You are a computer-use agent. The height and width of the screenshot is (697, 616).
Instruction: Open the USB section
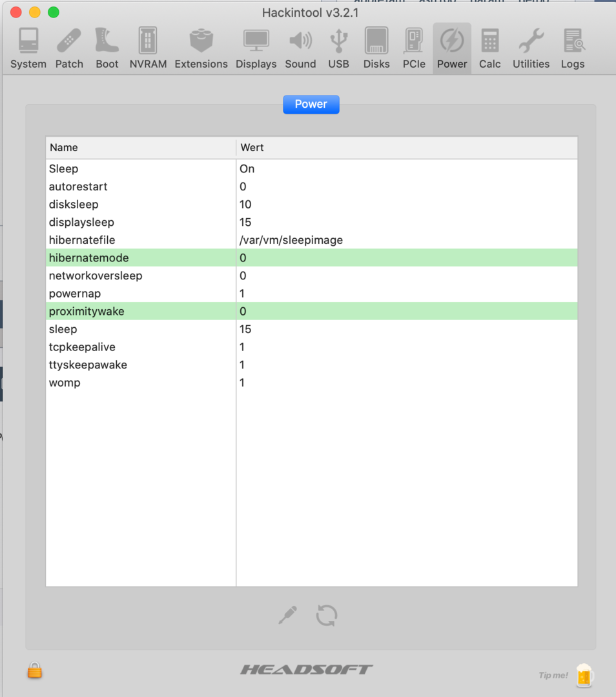tap(338, 48)
